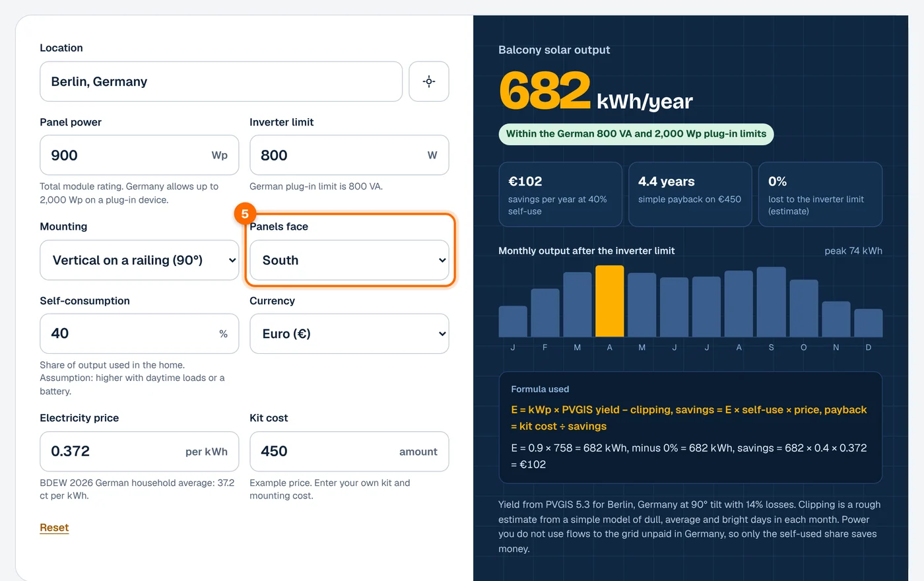
Task: Click the locate-me crosshair icon button
Action: pyautogui.click(x=429, y=82)
